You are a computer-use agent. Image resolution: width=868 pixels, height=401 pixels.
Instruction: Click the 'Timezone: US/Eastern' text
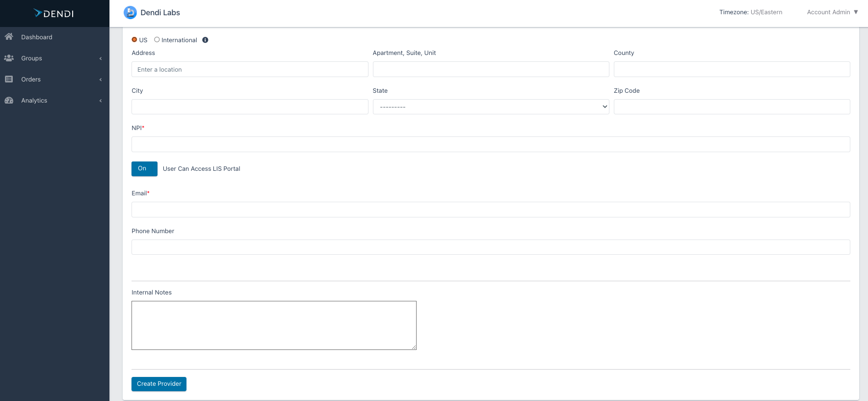(x=751, y=12)
